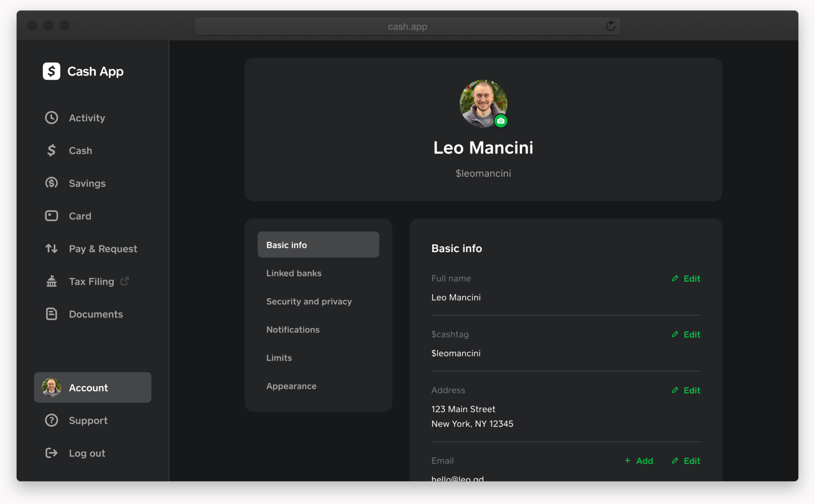
Task: Click the reload icon in the address bar
Action: pos(610,26)
